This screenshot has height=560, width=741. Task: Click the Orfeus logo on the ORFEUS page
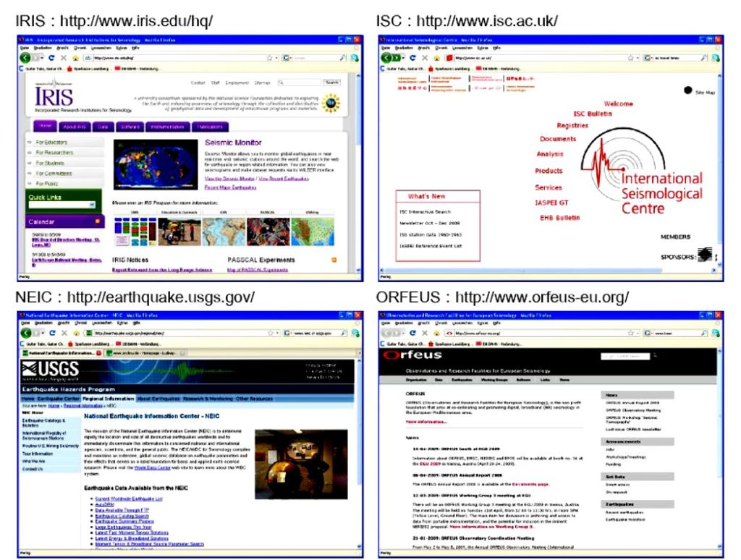point(412,355)
